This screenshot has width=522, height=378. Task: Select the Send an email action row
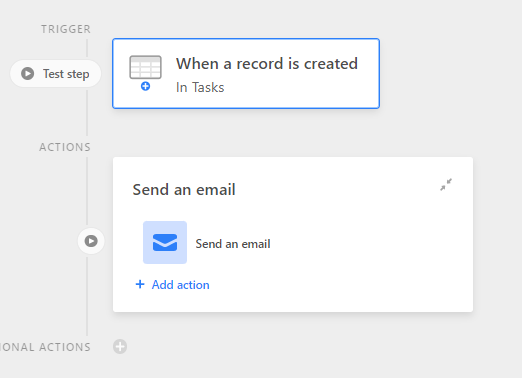click(207, 243)
